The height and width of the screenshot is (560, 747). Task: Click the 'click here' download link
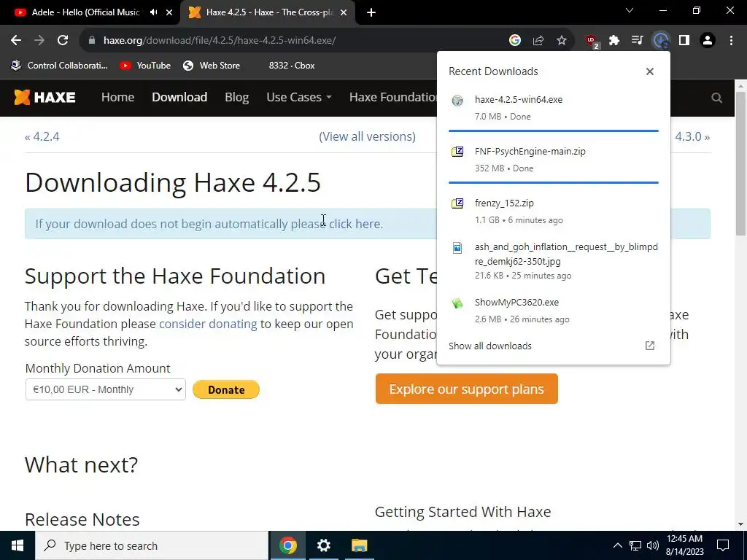pyautogui.click(x=355, y=224)
